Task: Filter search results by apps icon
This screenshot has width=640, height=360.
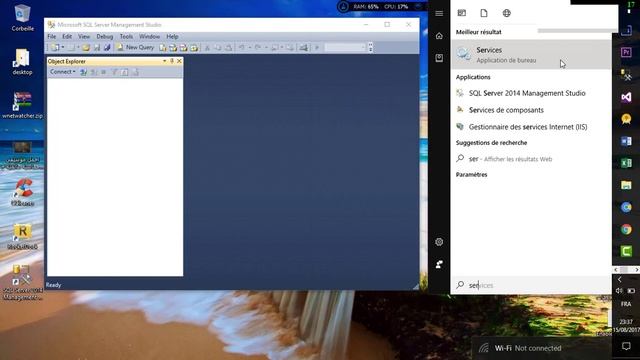Action: pyautogui.click(x=462, y=13)
